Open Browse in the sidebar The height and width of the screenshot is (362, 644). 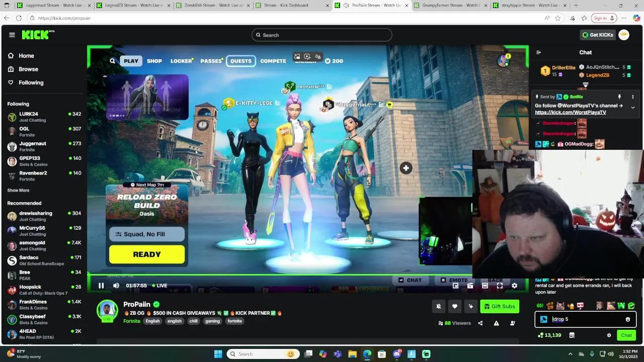click(28, 69)
